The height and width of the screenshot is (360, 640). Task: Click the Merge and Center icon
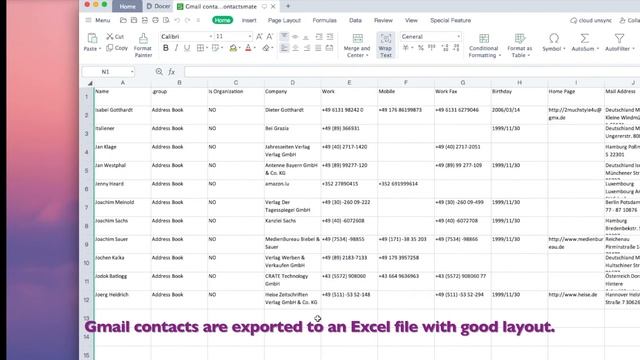pos(357,39)
